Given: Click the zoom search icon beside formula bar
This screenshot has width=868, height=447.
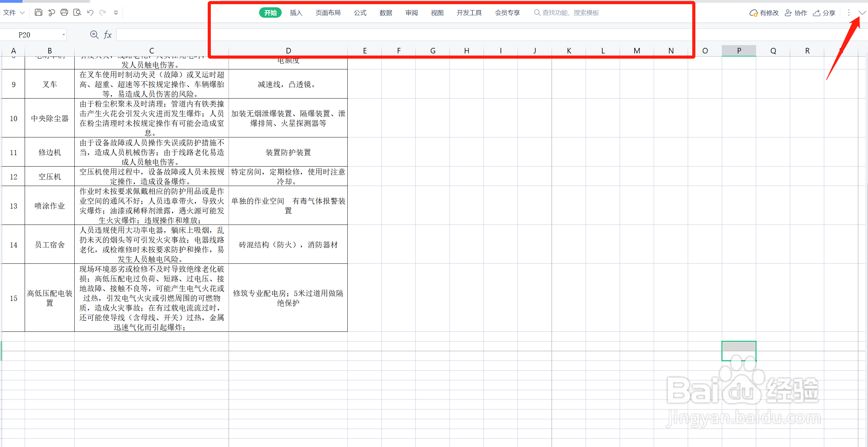Looking at the screenshot, I should 94,34.
